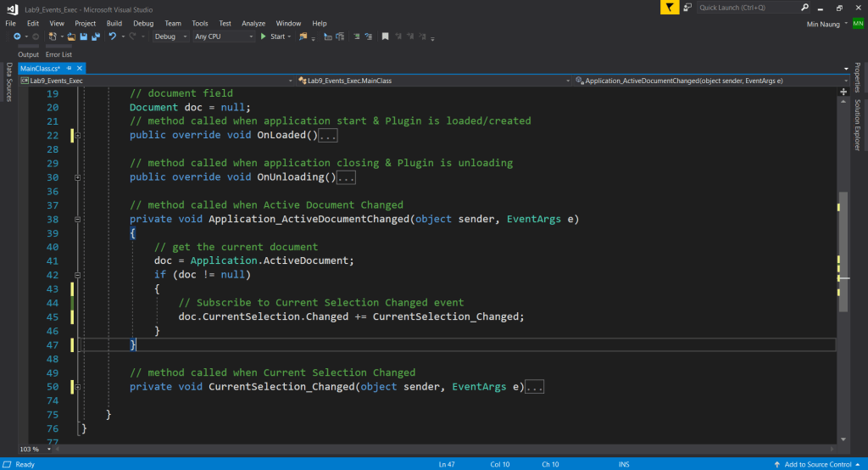Click the Save All toolbar icon
The height and width of the screenshot is (470, 868).
point(95,36)
